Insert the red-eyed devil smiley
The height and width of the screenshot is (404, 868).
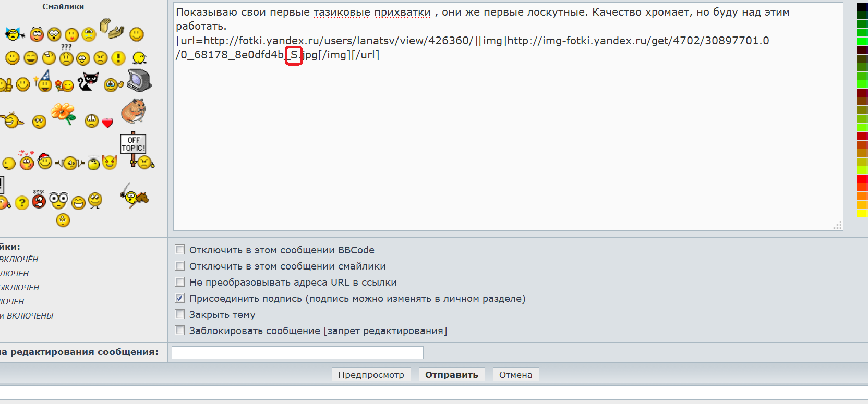(x=110, y=163)
